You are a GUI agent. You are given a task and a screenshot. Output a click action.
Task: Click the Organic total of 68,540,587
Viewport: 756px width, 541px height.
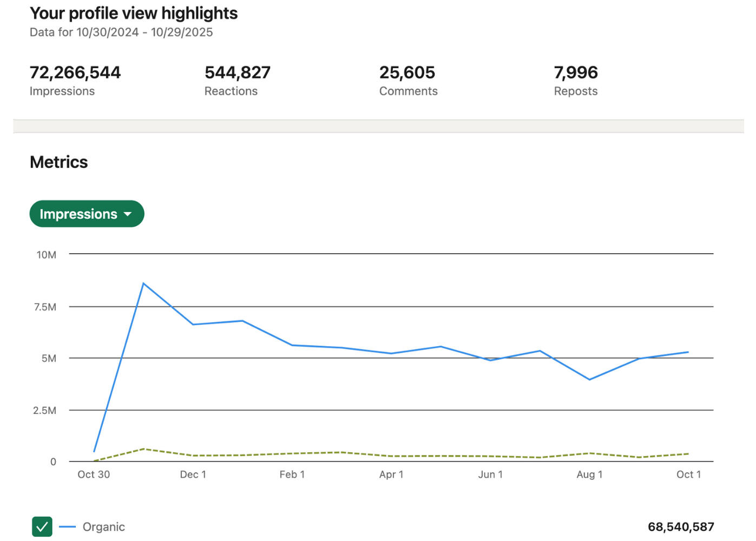click(681, 526)
